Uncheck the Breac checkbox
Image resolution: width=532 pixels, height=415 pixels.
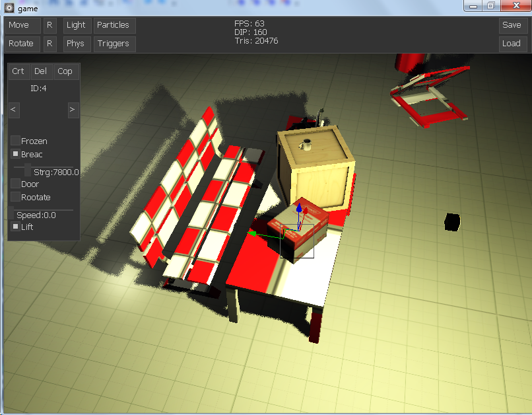coord(15,154)
